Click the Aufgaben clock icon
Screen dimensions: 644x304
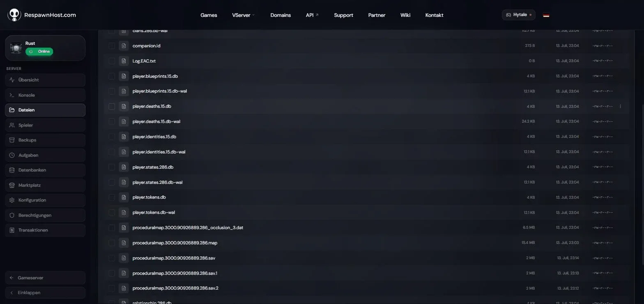12,155
